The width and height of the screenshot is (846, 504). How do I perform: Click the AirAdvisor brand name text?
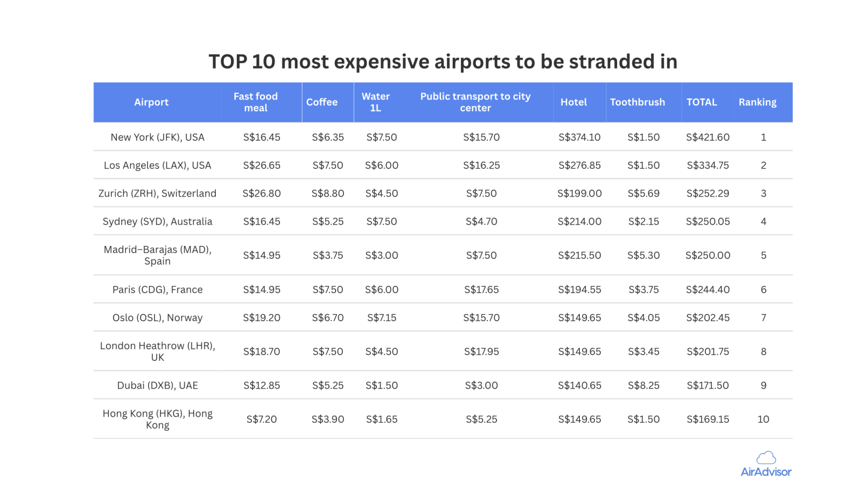click(x=766, y=472)
